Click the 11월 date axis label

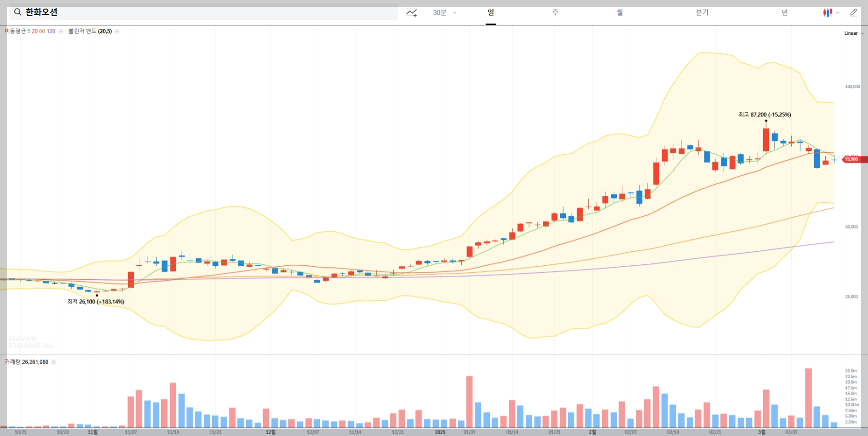pyautogui.click(x=93, y=432)
